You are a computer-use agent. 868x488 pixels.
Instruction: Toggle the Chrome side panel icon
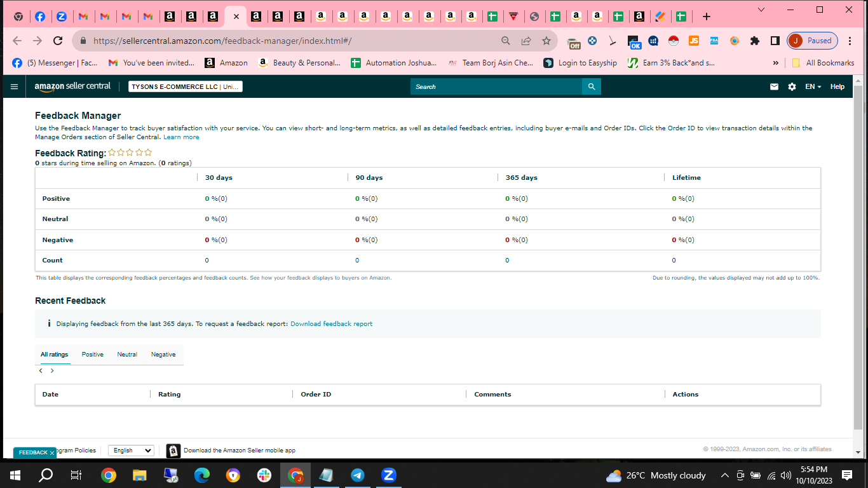[775, 41]
